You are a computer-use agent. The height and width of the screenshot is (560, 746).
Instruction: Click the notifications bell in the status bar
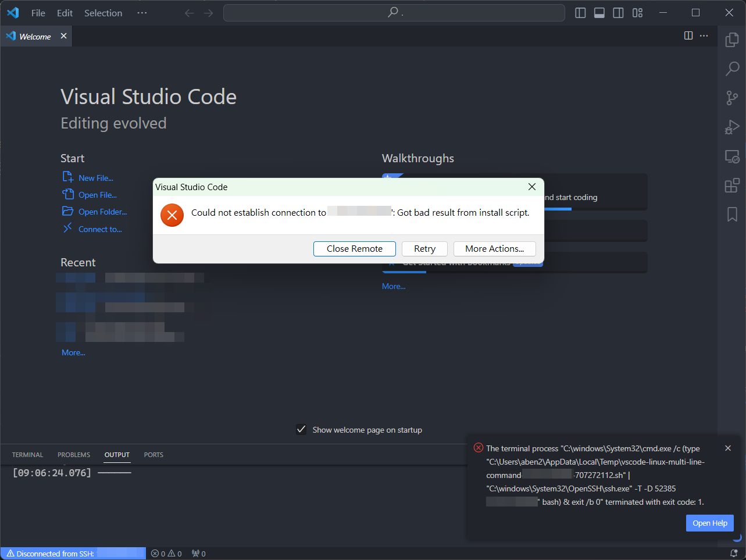pyautogui.click(x=734, y=554)
